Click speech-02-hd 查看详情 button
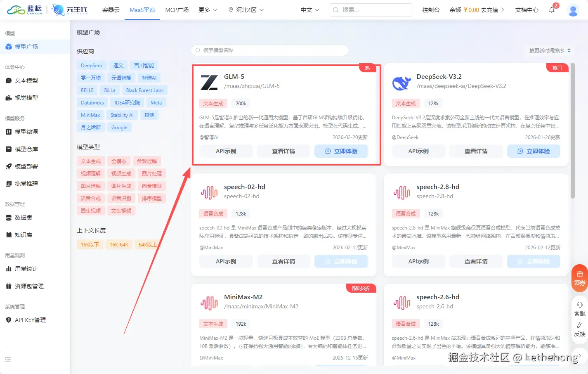 click(x=283, y=261)
